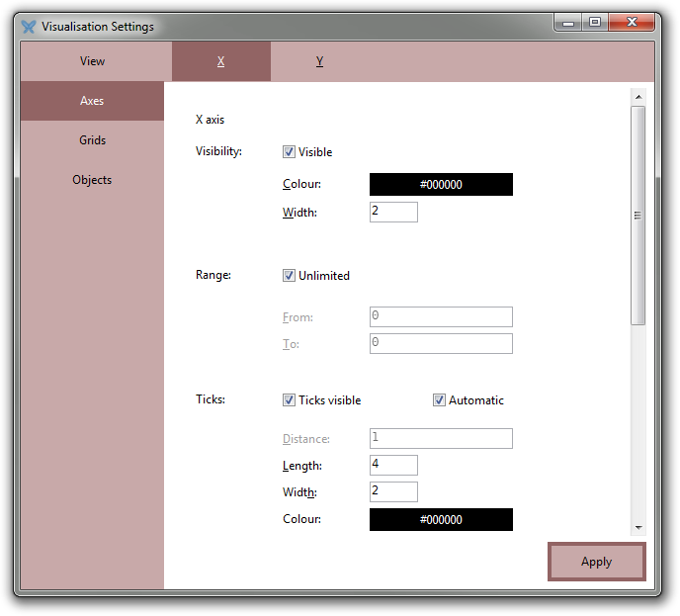Click the ticks Length input field
The image size is (680, 616).
coord(393,465)
